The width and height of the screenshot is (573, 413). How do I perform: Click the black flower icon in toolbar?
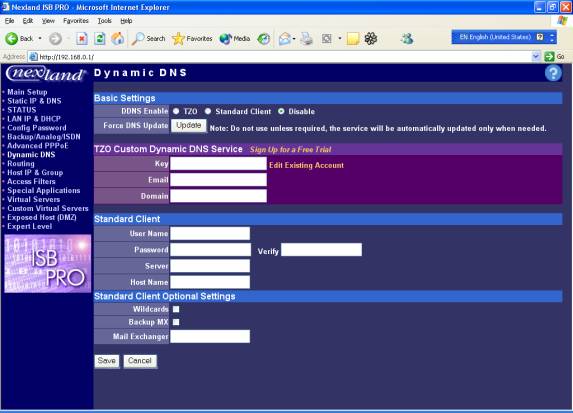click(371, 38)
